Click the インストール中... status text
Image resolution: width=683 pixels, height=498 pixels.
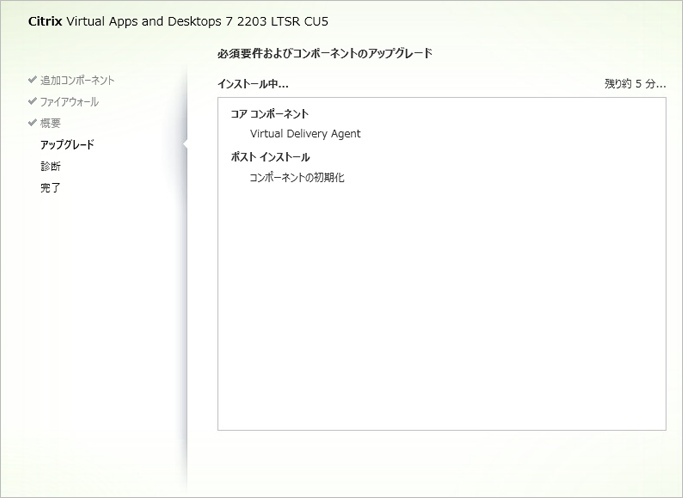[x=253, y=84]
